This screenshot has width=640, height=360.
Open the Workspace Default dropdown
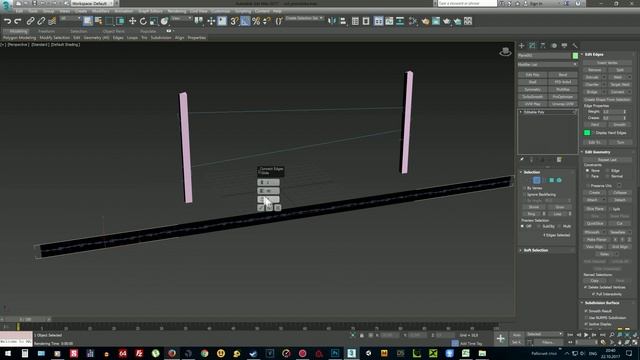pos(92,3)
